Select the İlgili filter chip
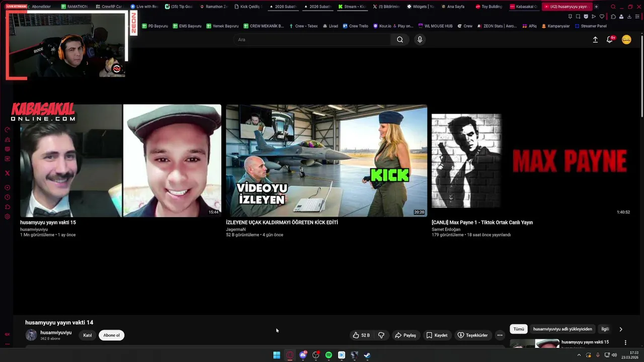Viewport: 644px width, 362px height. click(605, 329)
